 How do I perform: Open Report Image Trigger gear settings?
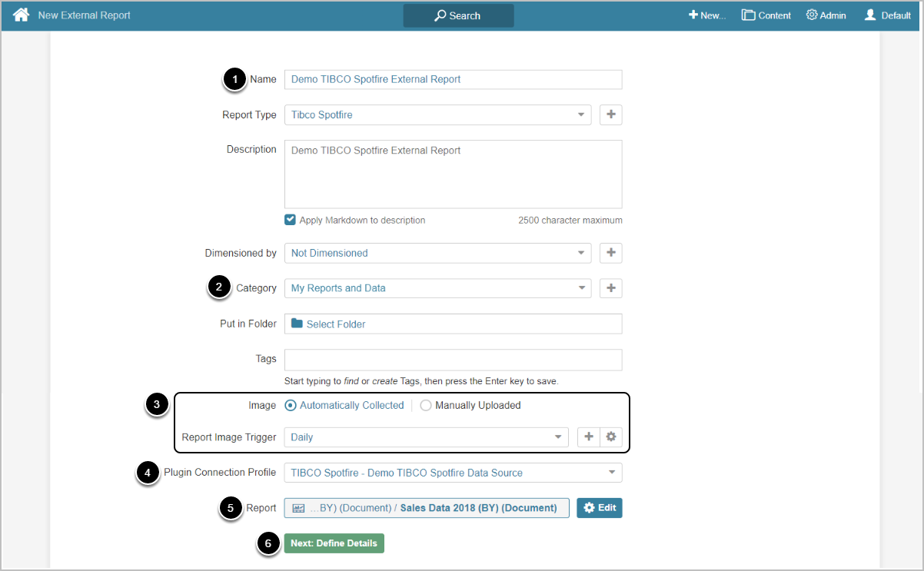pos(611,437)
